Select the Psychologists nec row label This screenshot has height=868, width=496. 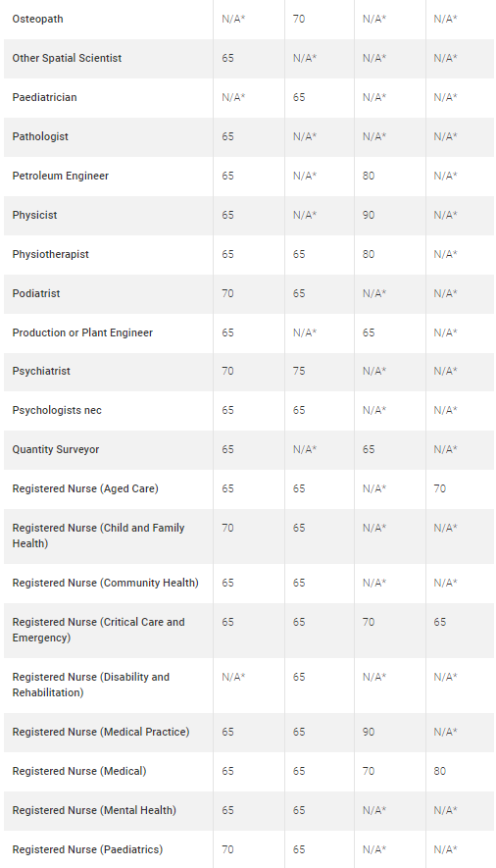57,410
